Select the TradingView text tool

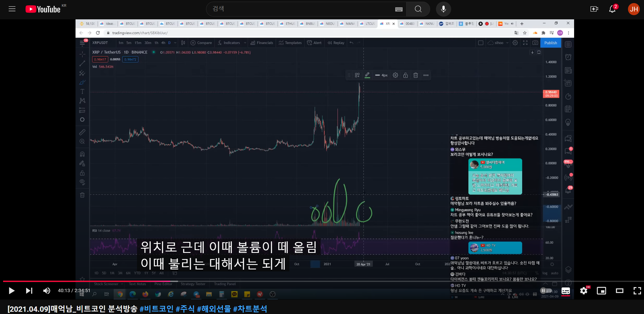point(82,91)
